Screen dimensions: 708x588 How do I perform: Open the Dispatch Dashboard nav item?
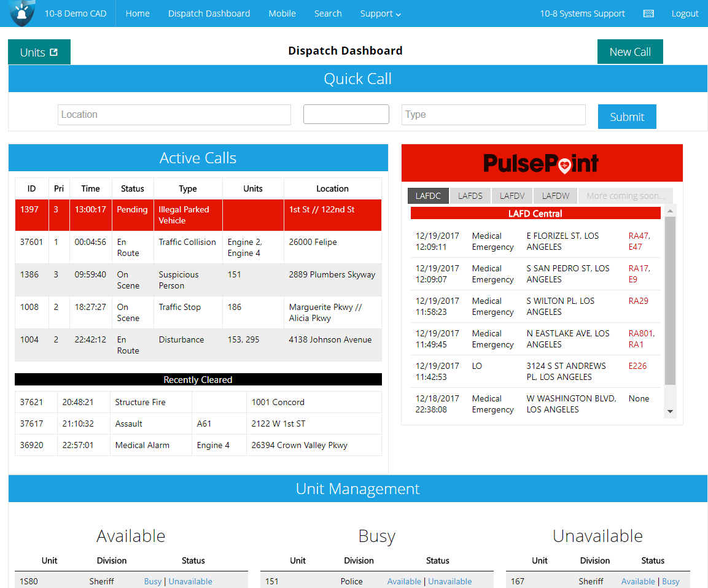(209, 14)
